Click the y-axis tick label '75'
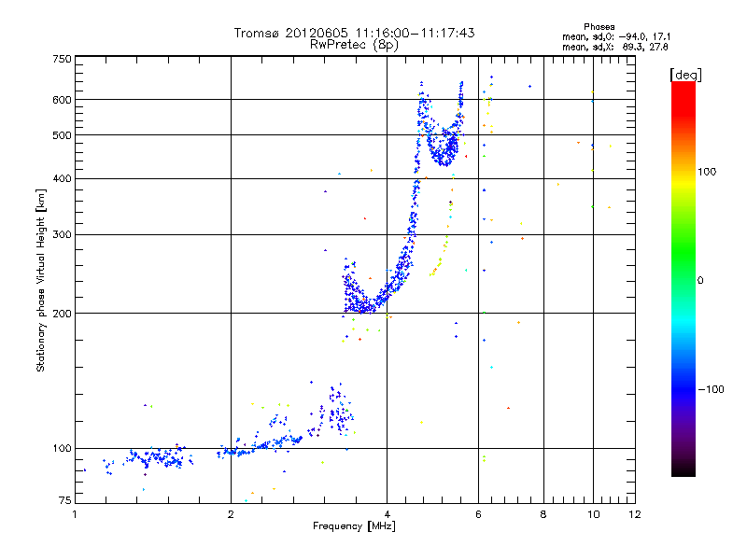Image resolution: width=747 pixels, height=560 pixels. (65, 500)
